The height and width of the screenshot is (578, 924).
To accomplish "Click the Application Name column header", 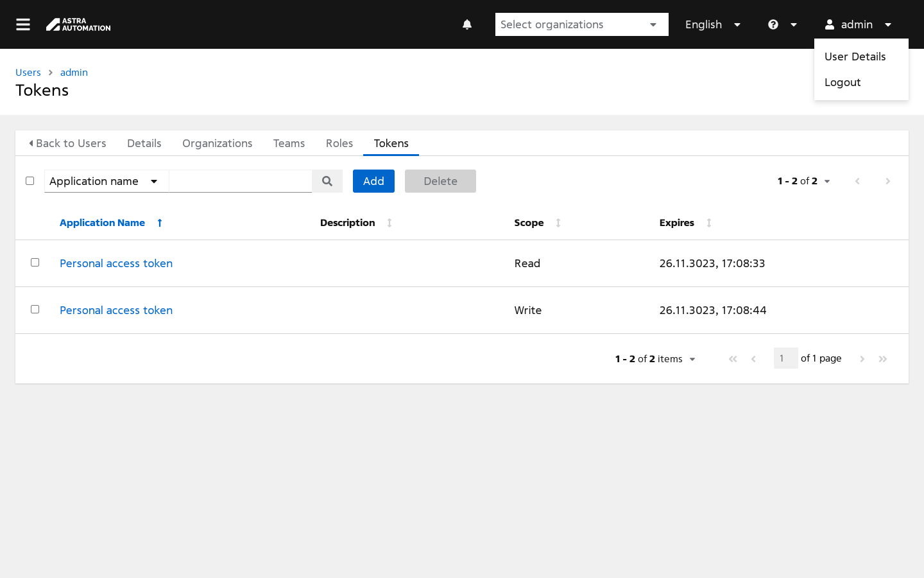I will coord(103,223).
